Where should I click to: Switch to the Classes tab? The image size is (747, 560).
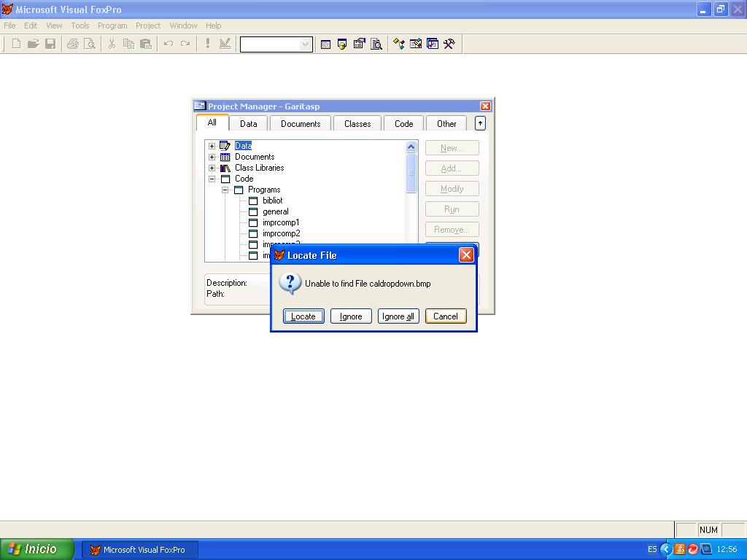click(357, 124)
